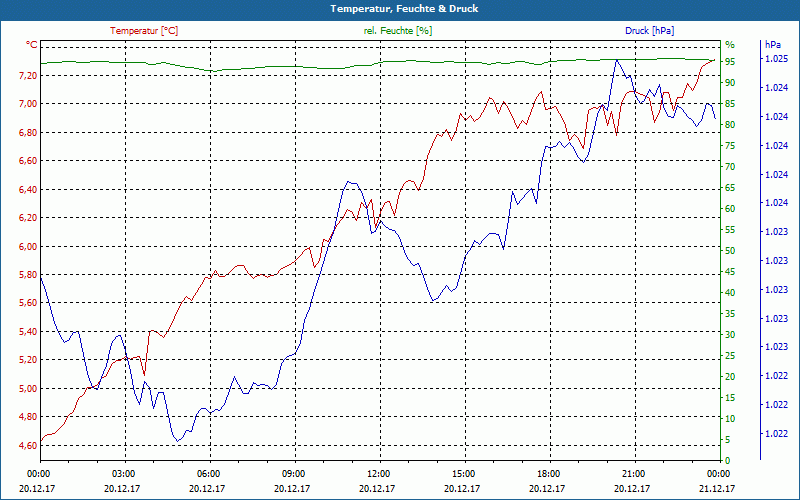Click the '10' humidity axis value
Image resolution: width=800 pixels, height=500 pixels.
(730, 418)
